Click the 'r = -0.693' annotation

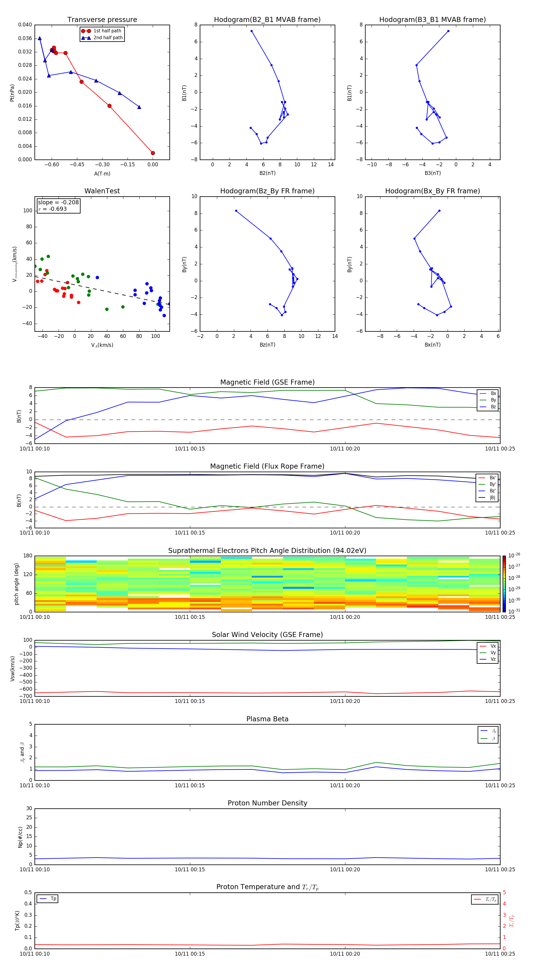(x=53, y=209)
